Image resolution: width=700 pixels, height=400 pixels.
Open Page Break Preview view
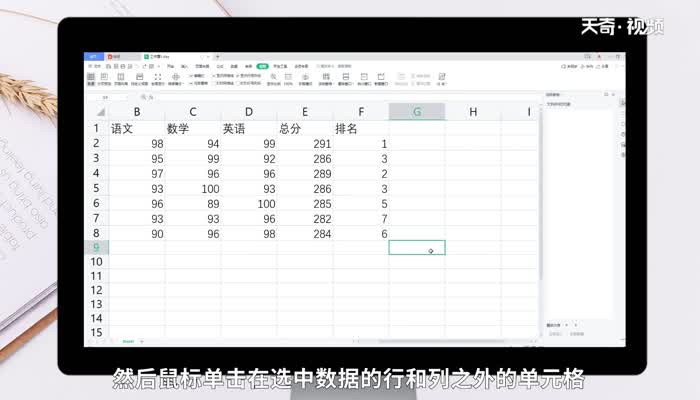point(104,77)
